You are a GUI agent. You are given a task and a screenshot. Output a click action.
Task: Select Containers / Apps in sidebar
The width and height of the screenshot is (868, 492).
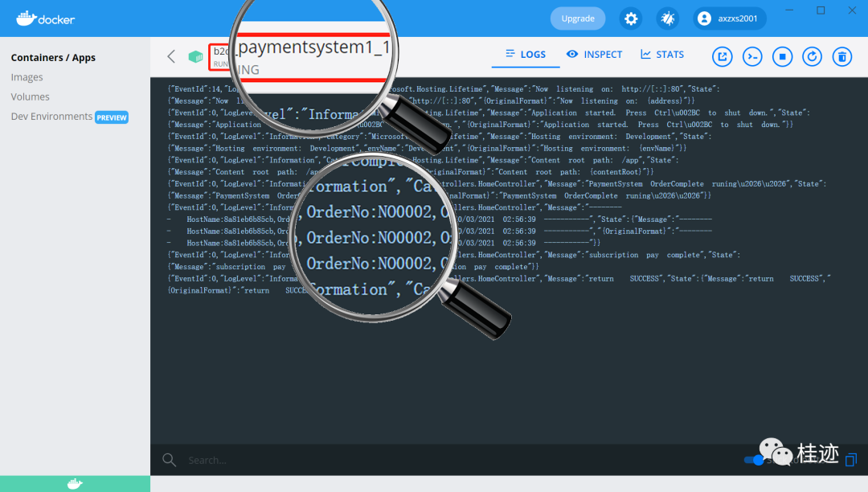(x=53, y=58)
